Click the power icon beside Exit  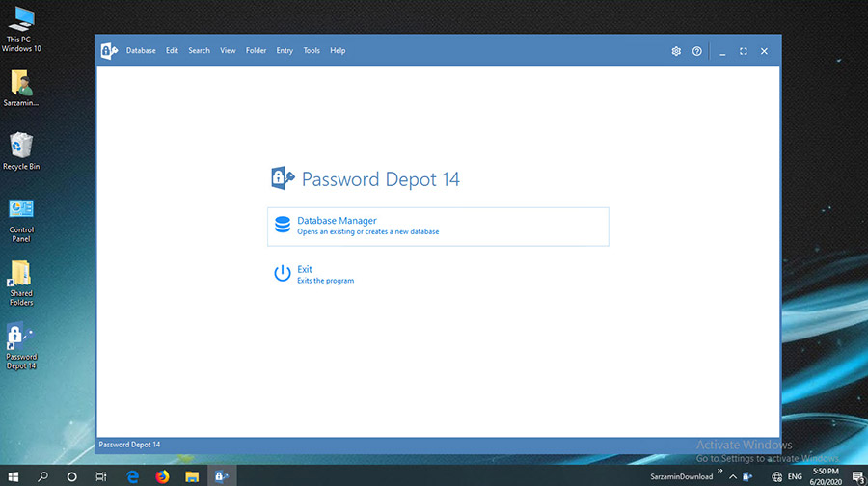283,273
